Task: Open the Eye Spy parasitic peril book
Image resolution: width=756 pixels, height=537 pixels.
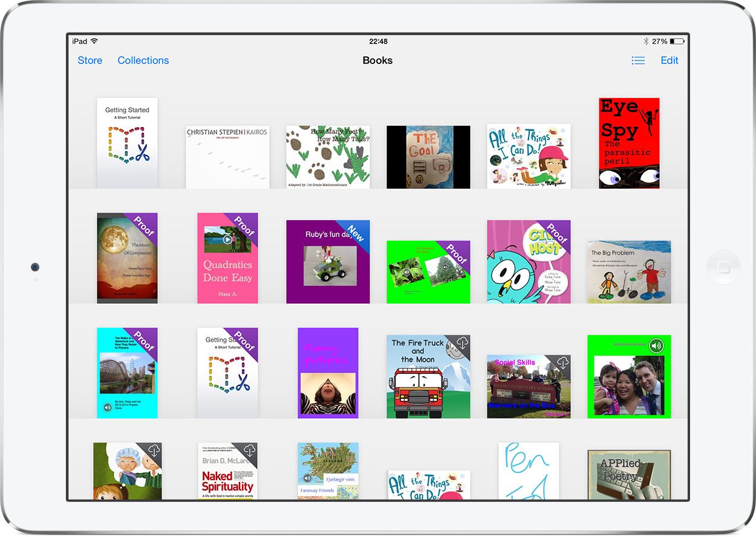Action: pyautogui.click(x=629, y=143)
